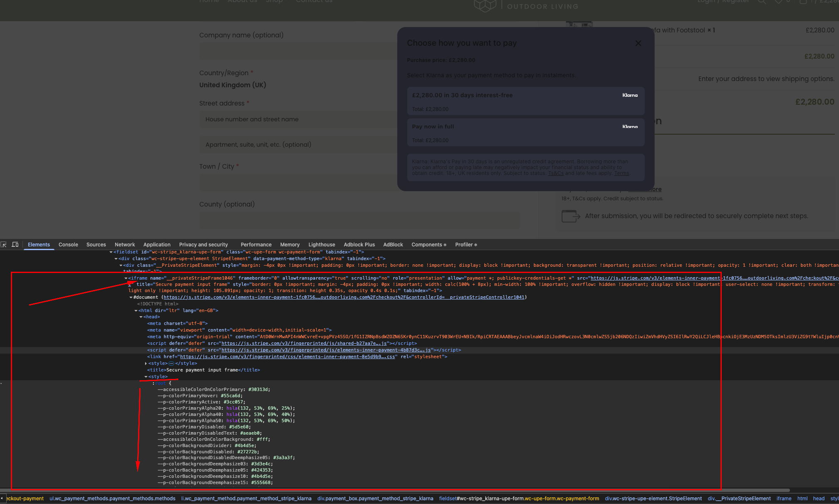Open the #document stripe URL link
839x504 pixels.
click(x=344, y=297)
